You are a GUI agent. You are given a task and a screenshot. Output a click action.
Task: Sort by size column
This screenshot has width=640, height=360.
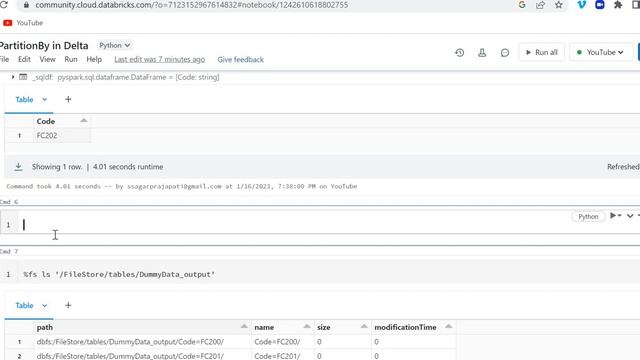tap(364, 326)
